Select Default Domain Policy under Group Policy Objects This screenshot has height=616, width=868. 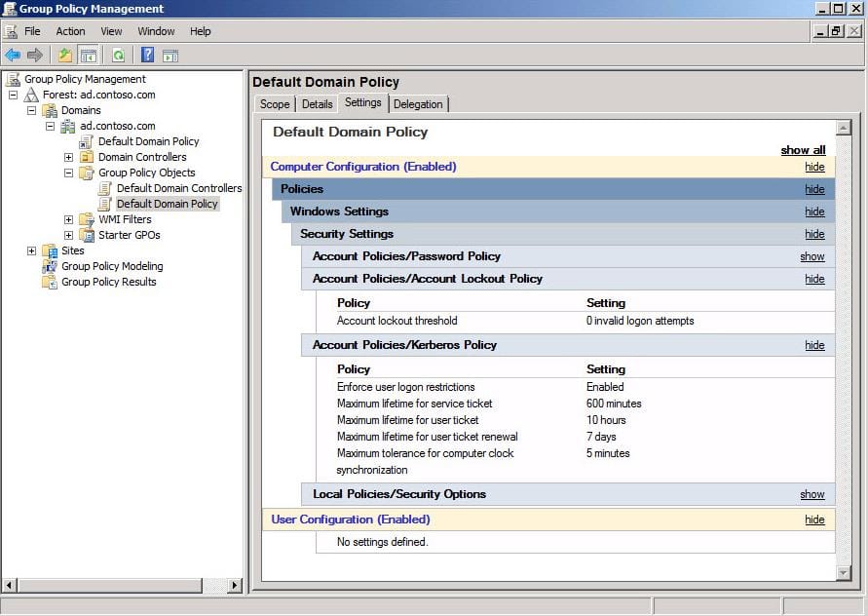[167, 204]
